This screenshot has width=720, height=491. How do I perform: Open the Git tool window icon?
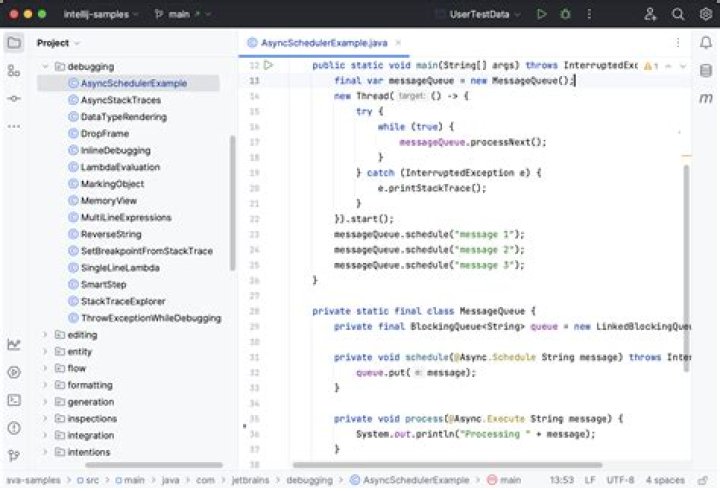14,455
